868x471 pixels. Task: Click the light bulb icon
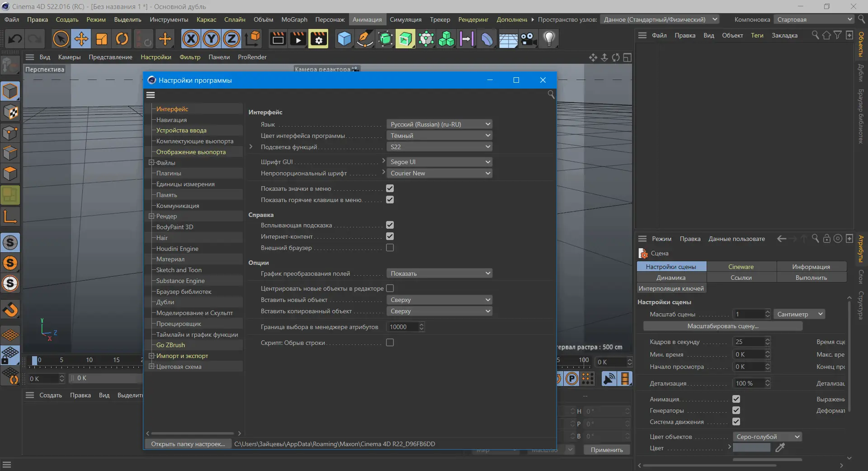(549, 39)
